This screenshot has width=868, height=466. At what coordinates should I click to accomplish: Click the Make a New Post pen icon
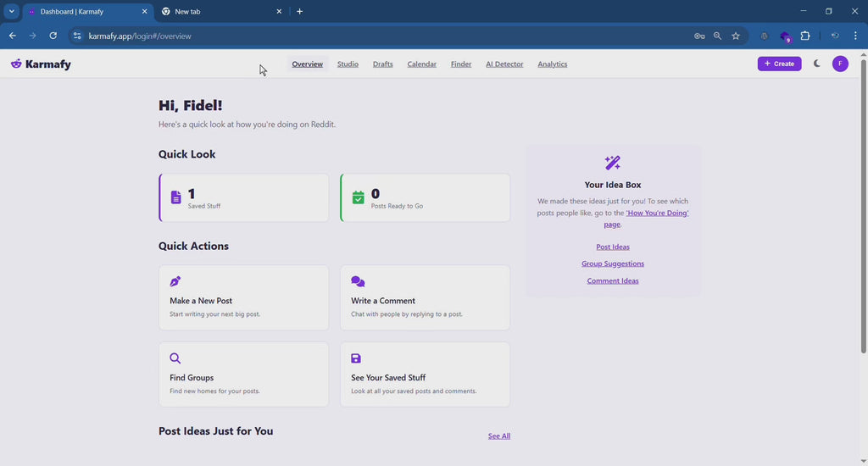175,281
